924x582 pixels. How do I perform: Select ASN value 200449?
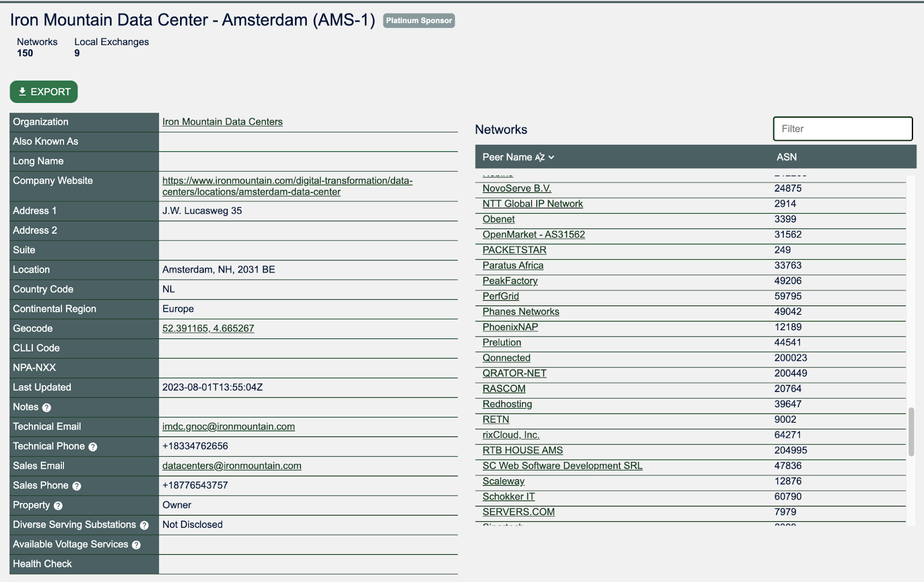click(x=791, y=373)
